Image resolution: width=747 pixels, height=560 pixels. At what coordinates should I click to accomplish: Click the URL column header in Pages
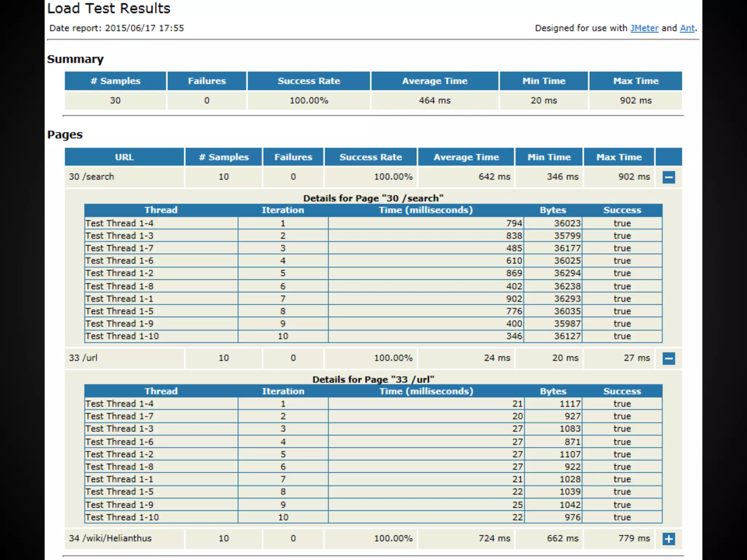click(124, 157)
